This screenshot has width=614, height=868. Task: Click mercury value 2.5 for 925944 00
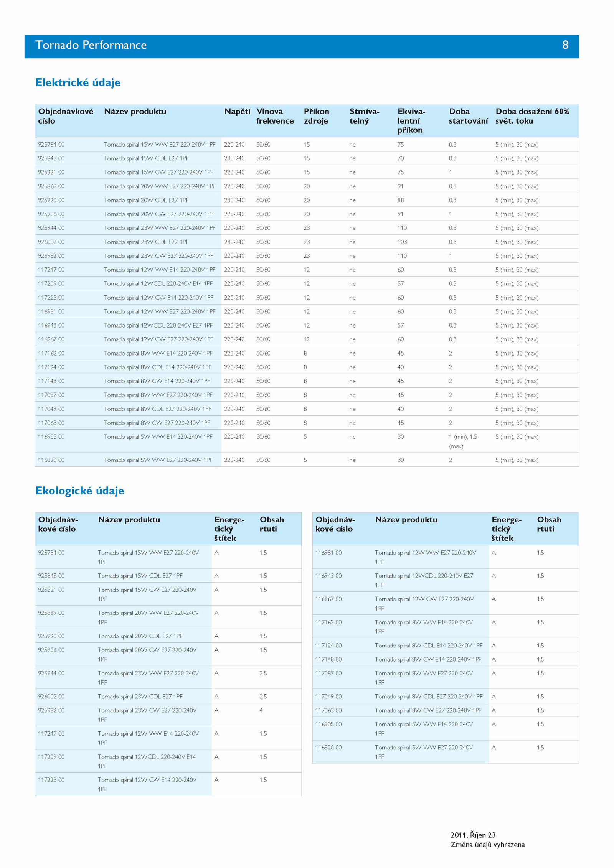[263, 673]
